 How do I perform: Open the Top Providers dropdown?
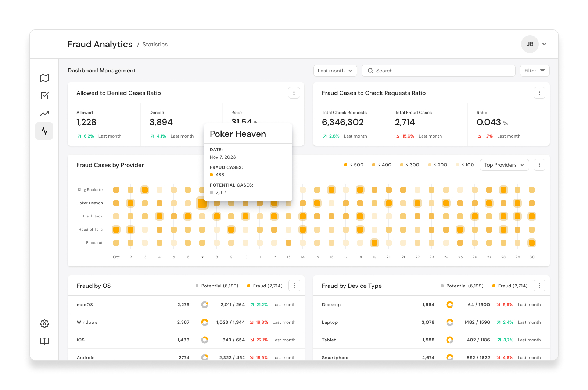coord(505,165)
